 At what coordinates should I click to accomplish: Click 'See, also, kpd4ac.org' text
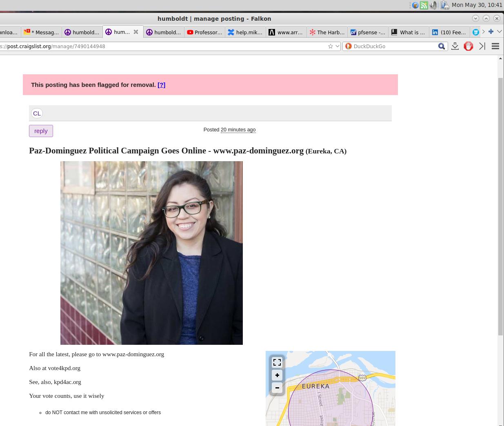(55, 382)
